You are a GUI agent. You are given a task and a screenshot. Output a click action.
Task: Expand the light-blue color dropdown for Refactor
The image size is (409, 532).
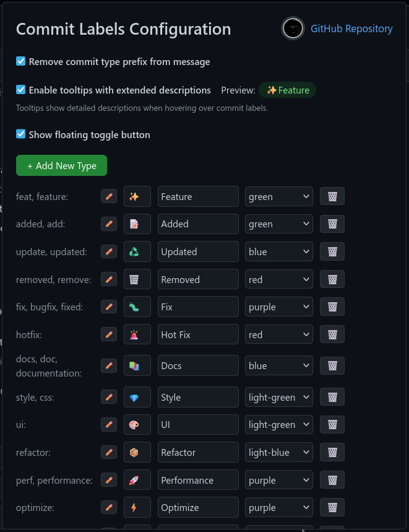(279, 452)
